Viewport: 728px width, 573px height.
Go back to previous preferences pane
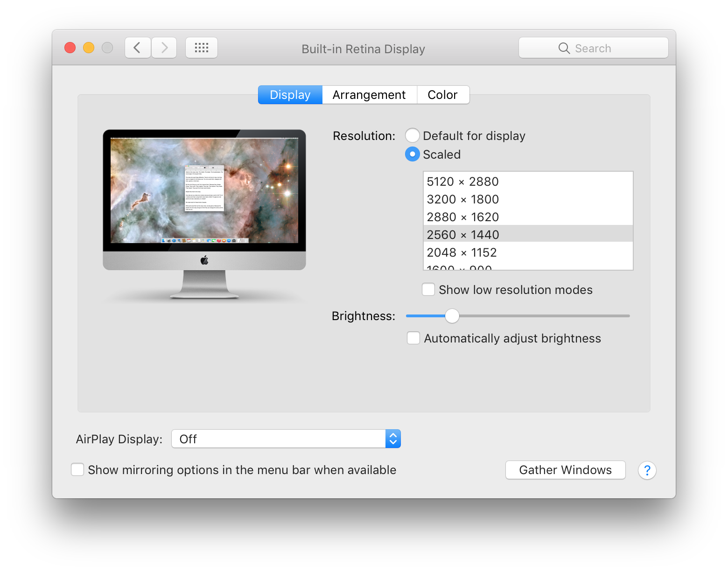138,48
